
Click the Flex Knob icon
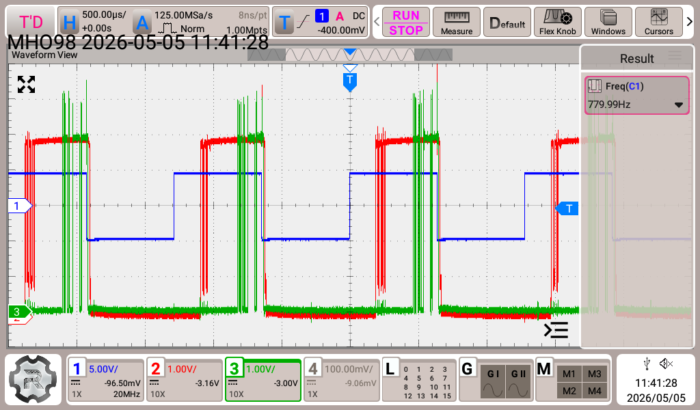[558, 22]
